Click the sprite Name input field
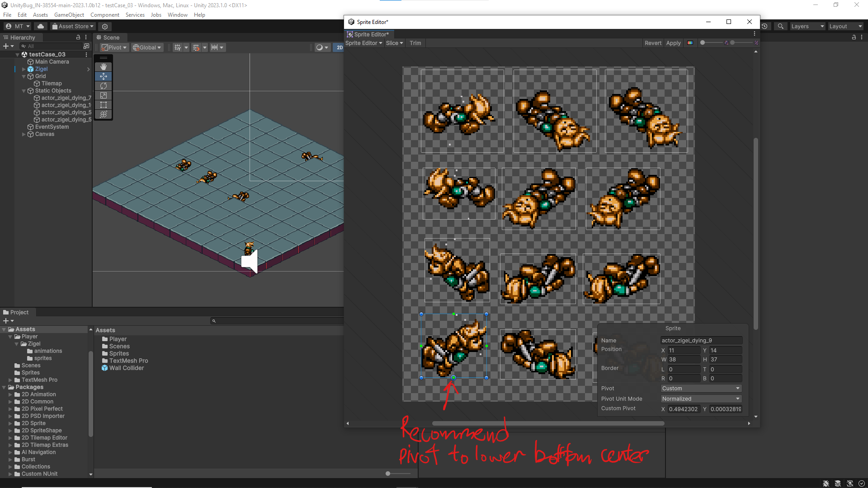The height and width of the screenshot is (488, 868). (701, 341)
